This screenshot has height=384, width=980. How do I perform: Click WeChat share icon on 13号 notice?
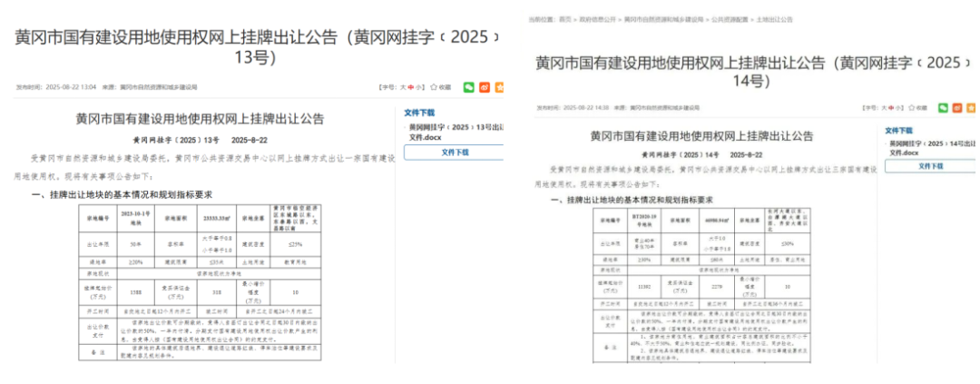point(469,87)
